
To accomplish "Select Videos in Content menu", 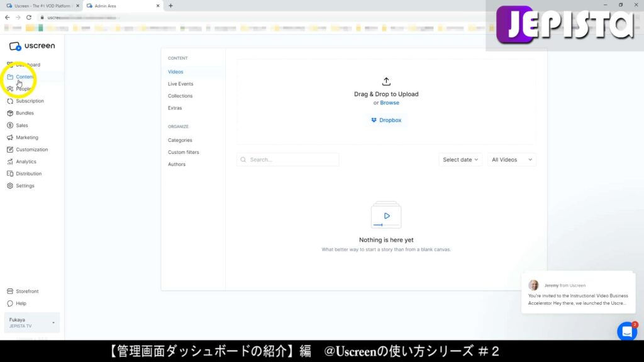I will tap(175, 72).
